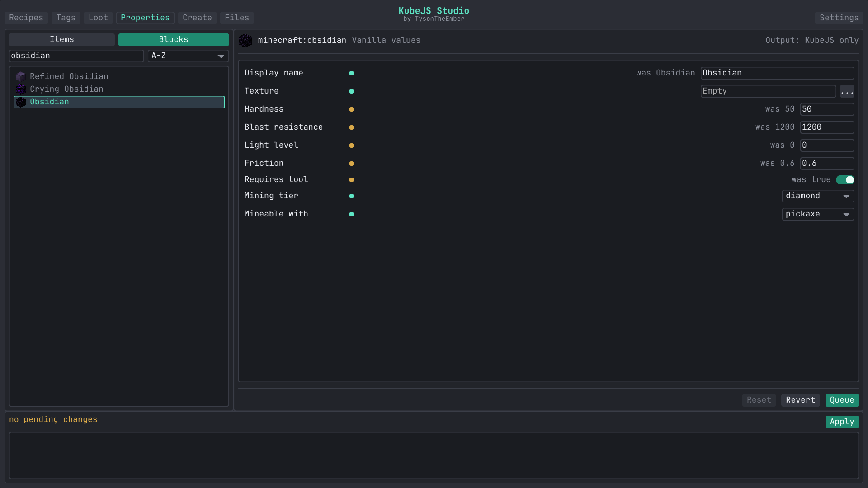Switch to Blocks list
This screenshot has height=488, width=868.
(174, 40)
